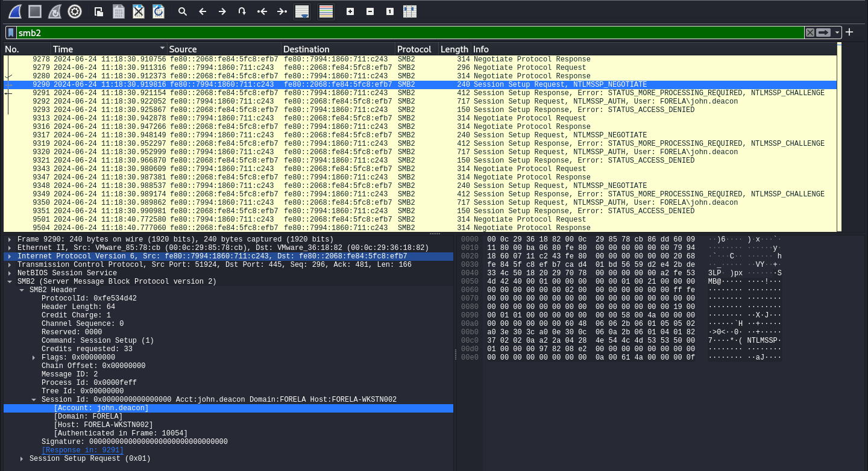Expand Internet Protocol Version 6 details
Screen dimensions: 868x471
(x=10, y=257)
